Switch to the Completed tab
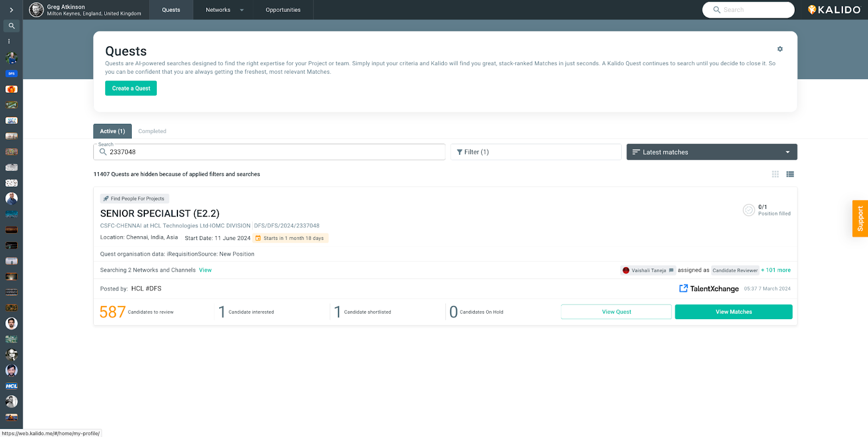 pyautogui.click(x=152, y=131)
